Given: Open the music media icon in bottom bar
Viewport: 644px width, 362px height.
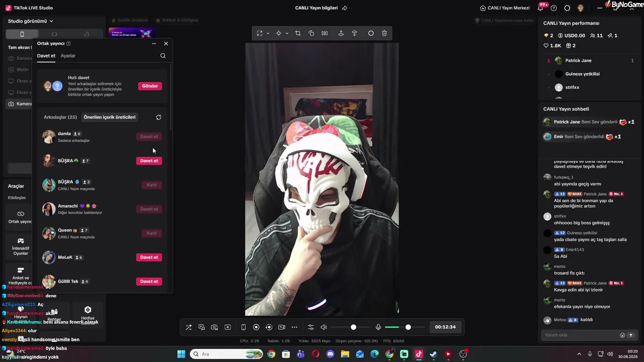Looking at the screenshot, I should coord(202,327).
